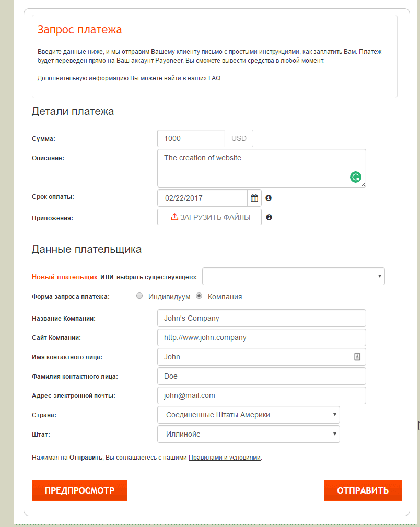Click the contact last name field Doe
The image size is (420, 527).
tap(262, 376)
